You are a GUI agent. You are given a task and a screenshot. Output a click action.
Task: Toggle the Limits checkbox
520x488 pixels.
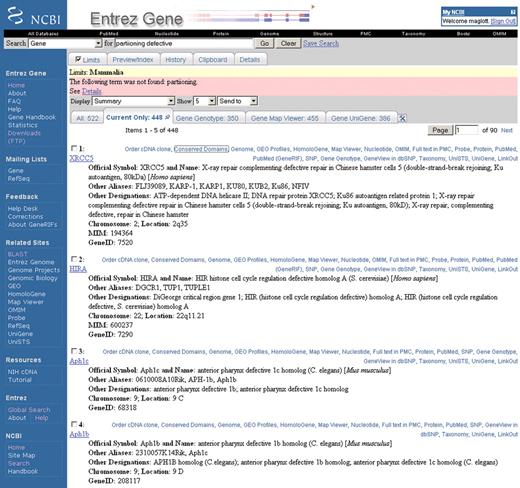pos(78,59)
